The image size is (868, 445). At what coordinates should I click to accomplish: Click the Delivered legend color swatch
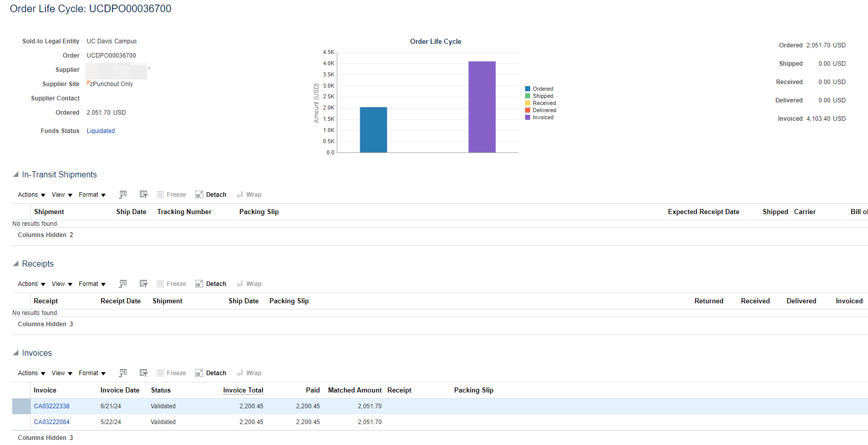528,110
